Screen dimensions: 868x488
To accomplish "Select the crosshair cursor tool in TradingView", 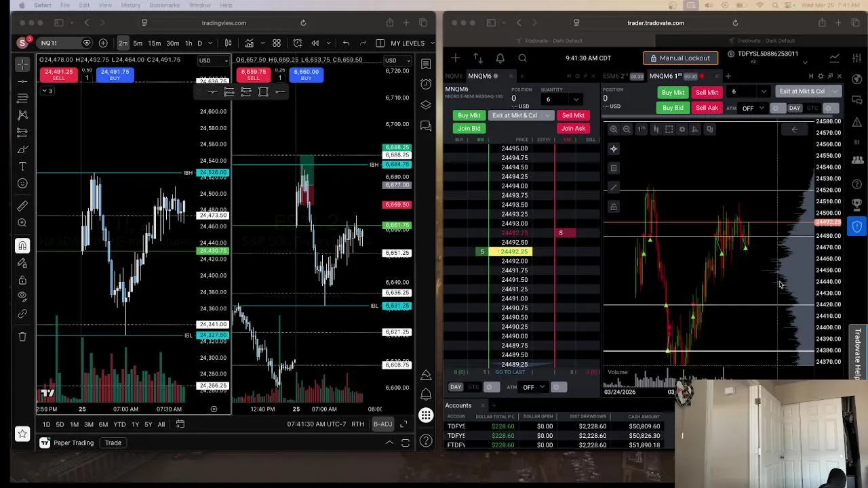I will tap(22, 64).
